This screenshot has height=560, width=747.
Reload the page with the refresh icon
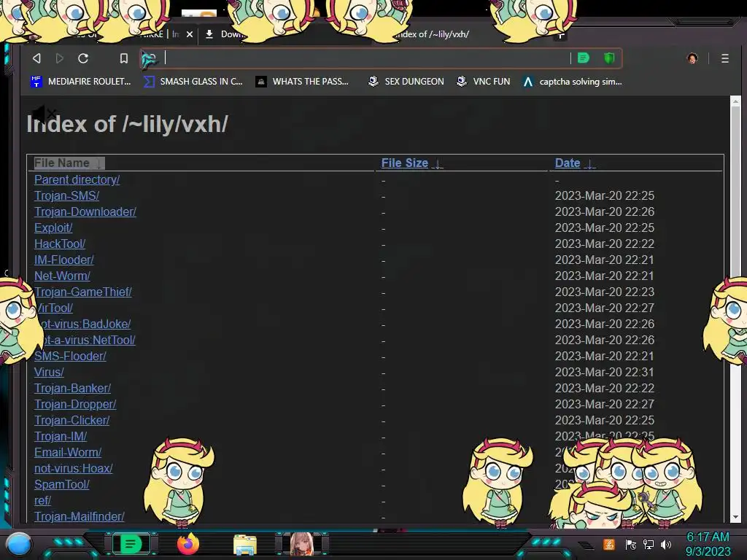point(83,58)
